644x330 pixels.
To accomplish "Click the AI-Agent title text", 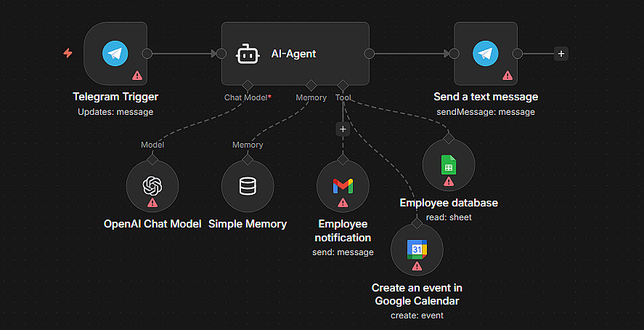I will coord(293,54).
